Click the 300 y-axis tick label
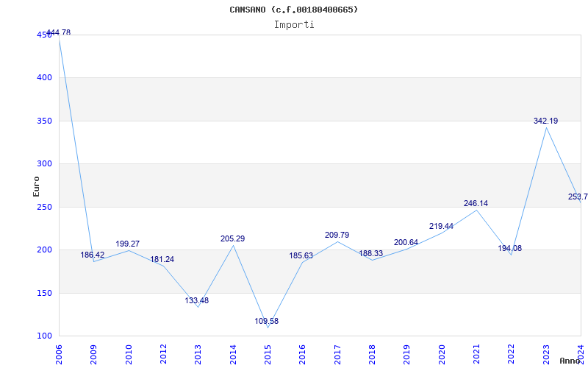Image resolution: width=588 pixels, height=368 pixels. (44, 164)
